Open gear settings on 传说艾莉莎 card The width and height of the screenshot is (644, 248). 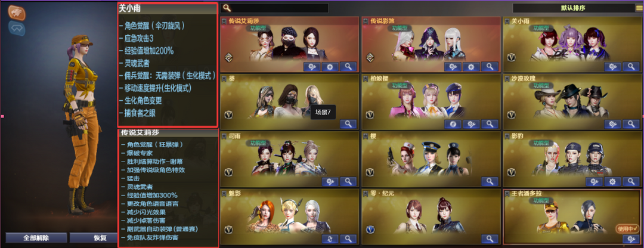(330, 67)
